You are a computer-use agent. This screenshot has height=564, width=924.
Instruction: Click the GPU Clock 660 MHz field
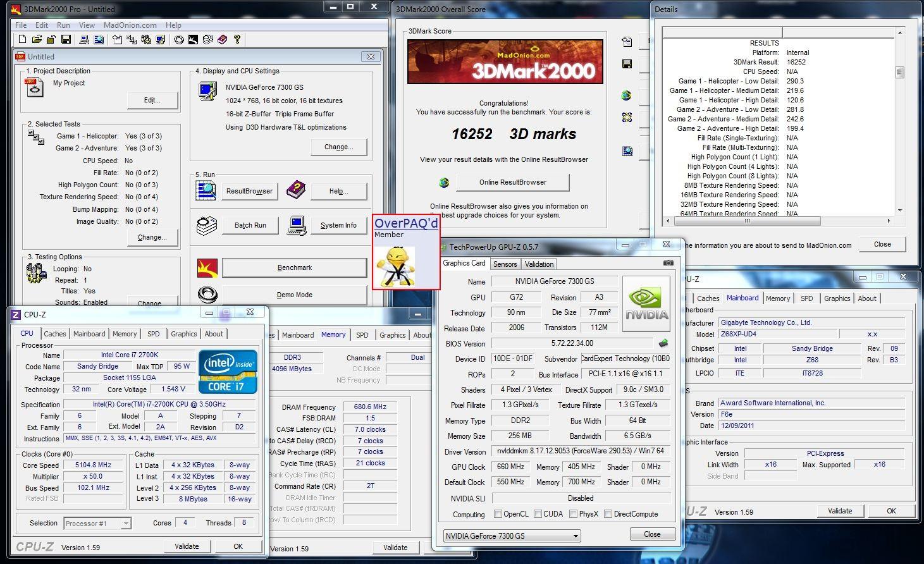[510, 467]
